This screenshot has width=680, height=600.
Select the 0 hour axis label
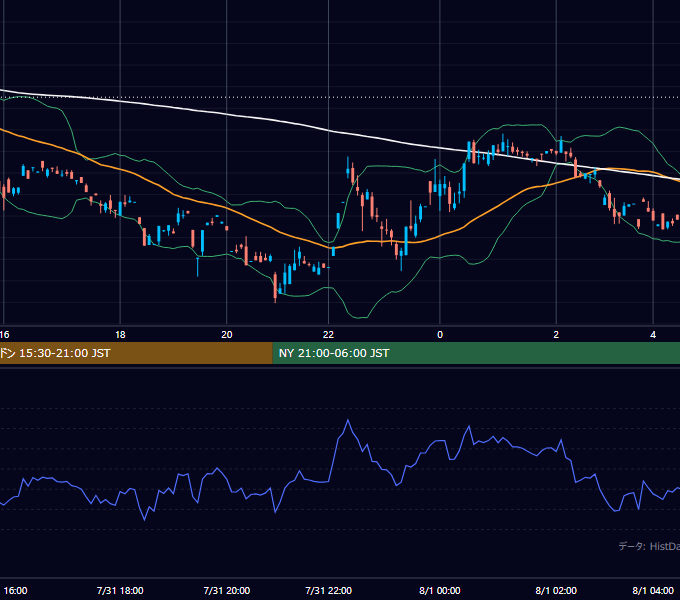(440, 335)
